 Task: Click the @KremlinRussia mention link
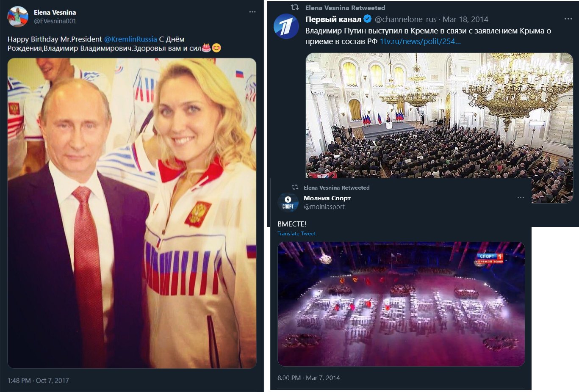click(130, 39)
